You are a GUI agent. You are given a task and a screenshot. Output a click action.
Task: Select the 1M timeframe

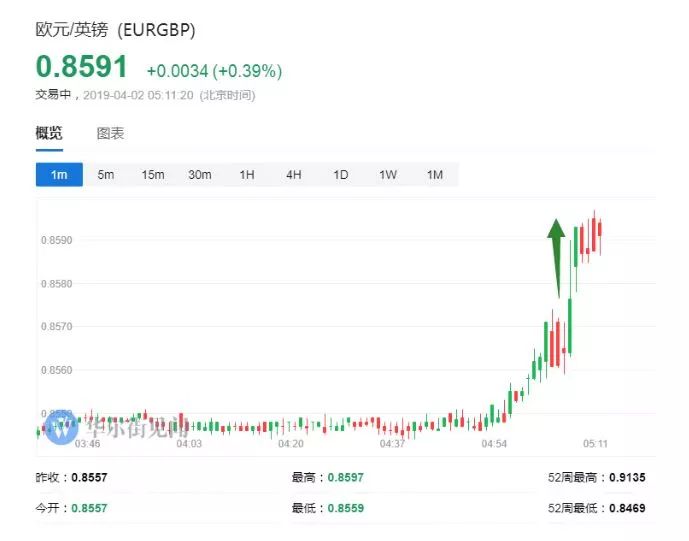435,174
